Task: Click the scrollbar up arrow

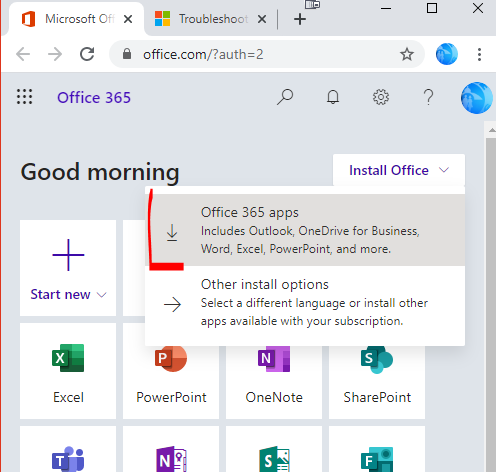Action: pyautogui.click(x=492, y=130)
